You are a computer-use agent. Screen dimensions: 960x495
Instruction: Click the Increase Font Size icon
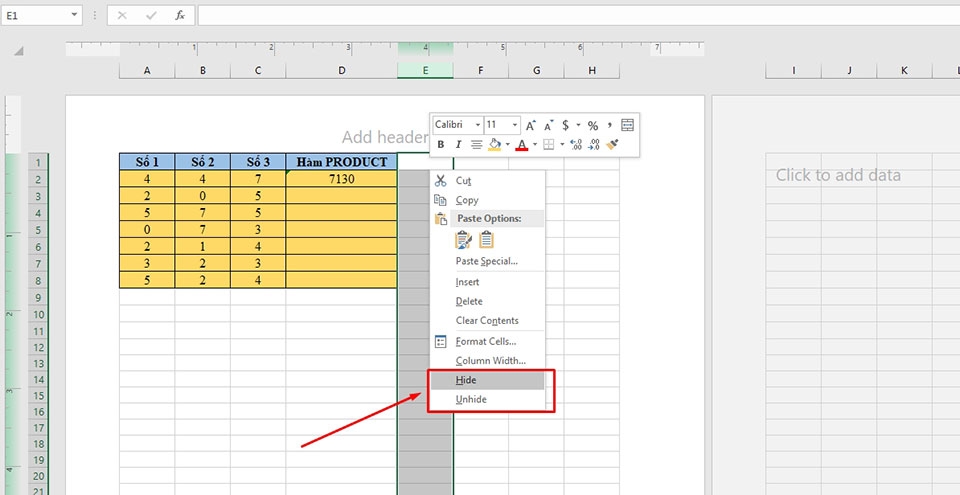[x=531, y=126]
